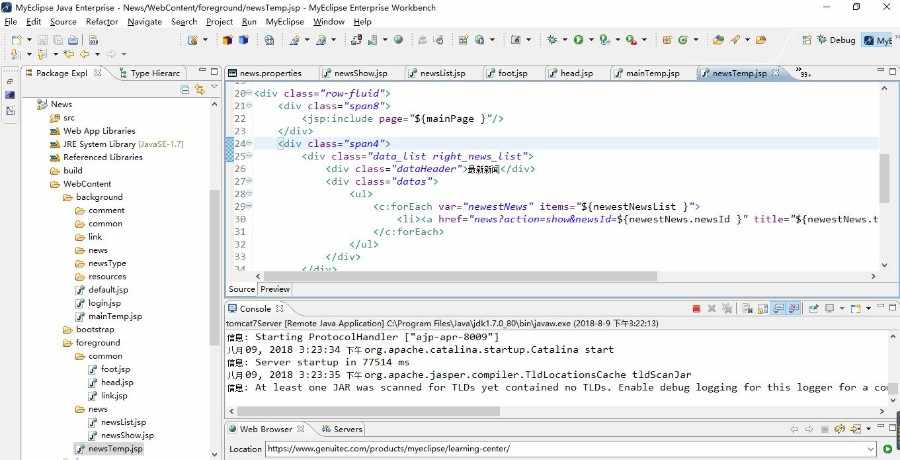Screen dimensions: 900x460
Task: Open the Location URL dropdown arrow
Action: (872, 449)
